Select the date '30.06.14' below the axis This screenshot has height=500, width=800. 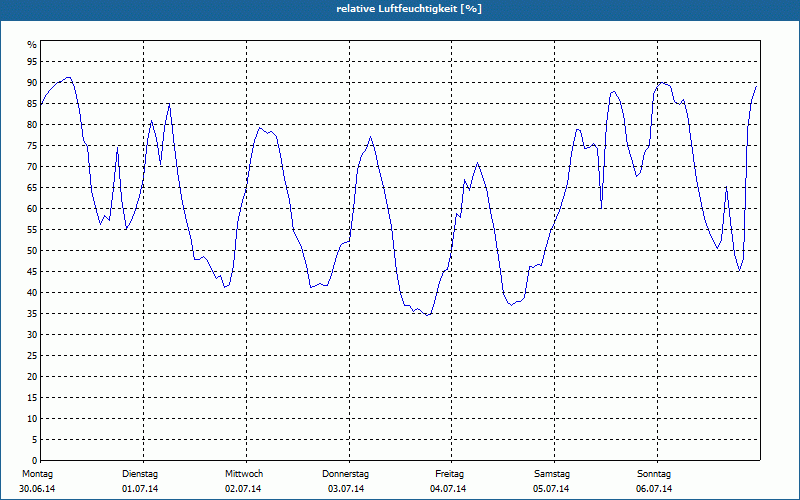click(37, 489)
